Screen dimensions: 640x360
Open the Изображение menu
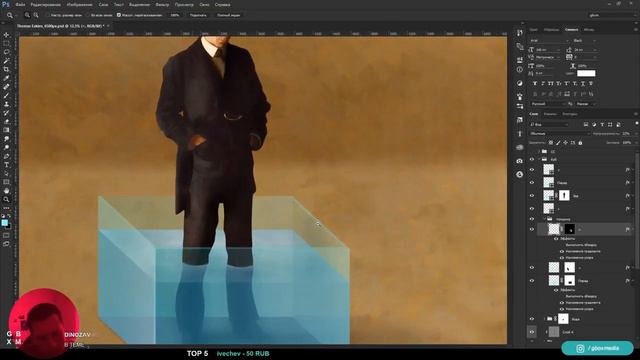pyautogui.click(x=79, y=5)
